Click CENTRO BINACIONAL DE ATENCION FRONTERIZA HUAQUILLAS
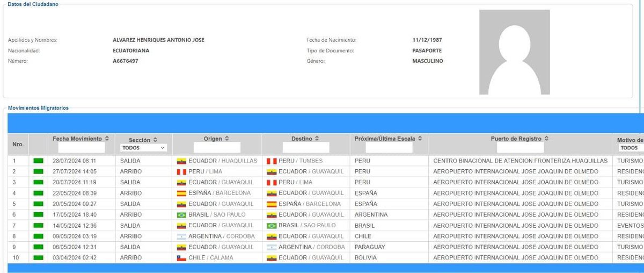This screenshot has width=644, height=273. click(520, 161)
